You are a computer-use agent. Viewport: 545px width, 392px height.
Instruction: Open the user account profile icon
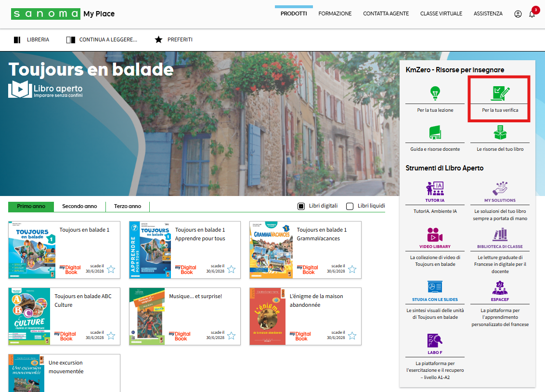point(518,14)
